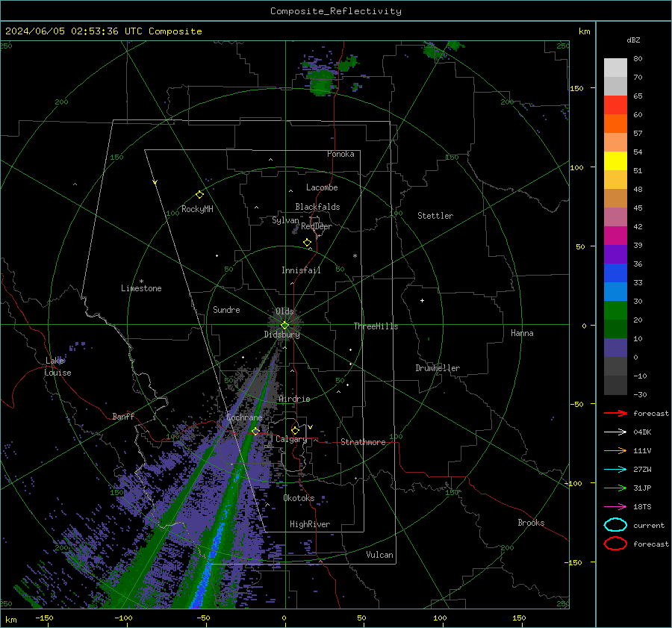Image resolution: width=672 pixels, height=628 pixels.
Task: Select the cyan 27ZW arrow icon
Action: tap(615, 470)
